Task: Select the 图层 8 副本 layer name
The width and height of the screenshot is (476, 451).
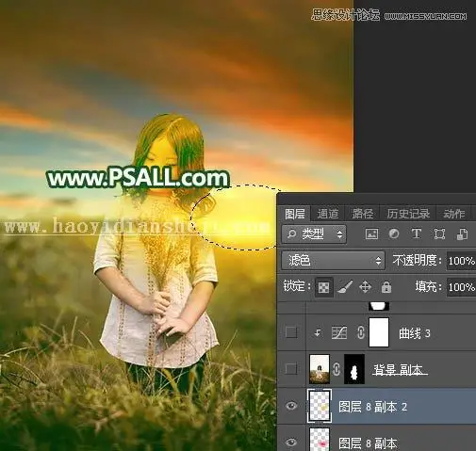Action: [368, 443]
